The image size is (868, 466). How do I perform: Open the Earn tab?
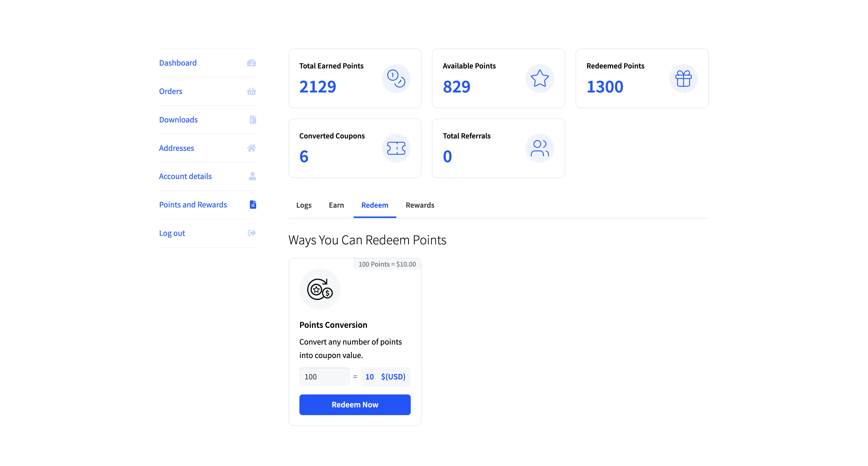pyautogui.click(x=336, y=205)
